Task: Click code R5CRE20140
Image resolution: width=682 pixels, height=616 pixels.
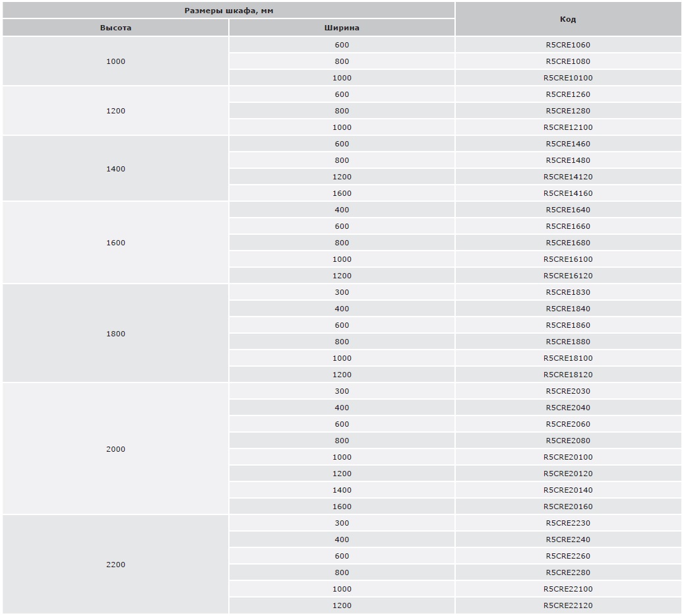Action: coord(568,490)
